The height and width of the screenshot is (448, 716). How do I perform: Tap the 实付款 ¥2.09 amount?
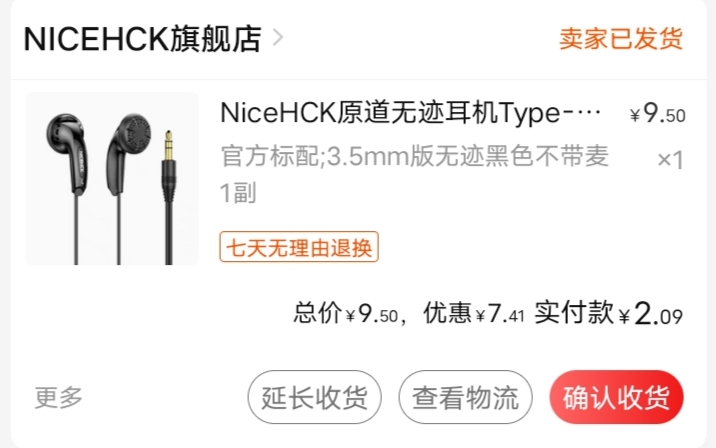pyautogui.click(x=608, y=314)
